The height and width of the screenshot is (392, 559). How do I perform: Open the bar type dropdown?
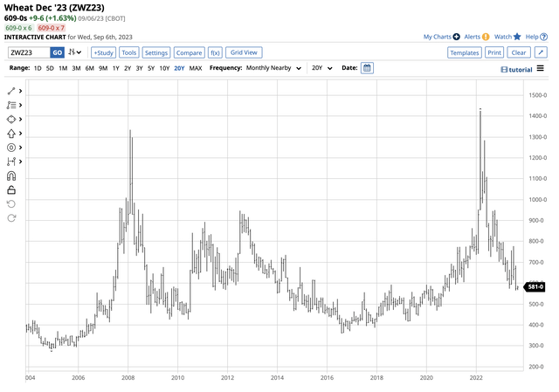[x=75, y=52]
